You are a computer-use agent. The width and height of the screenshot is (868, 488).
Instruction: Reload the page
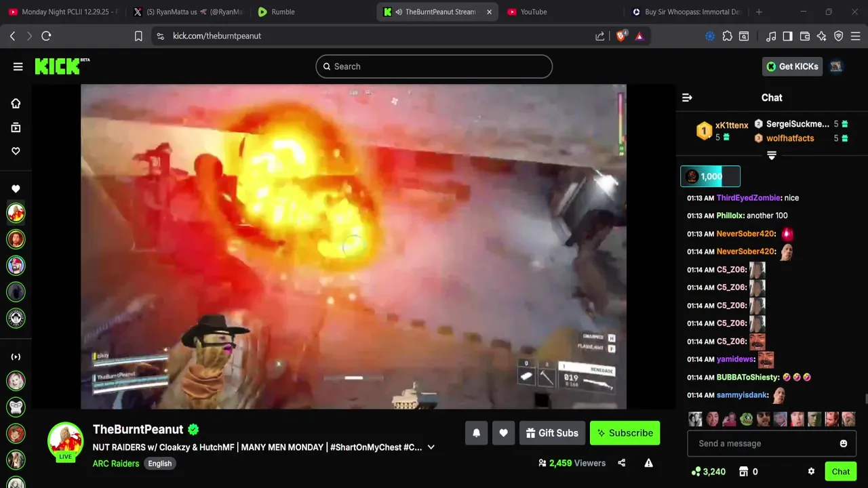(x=46, y=36)
